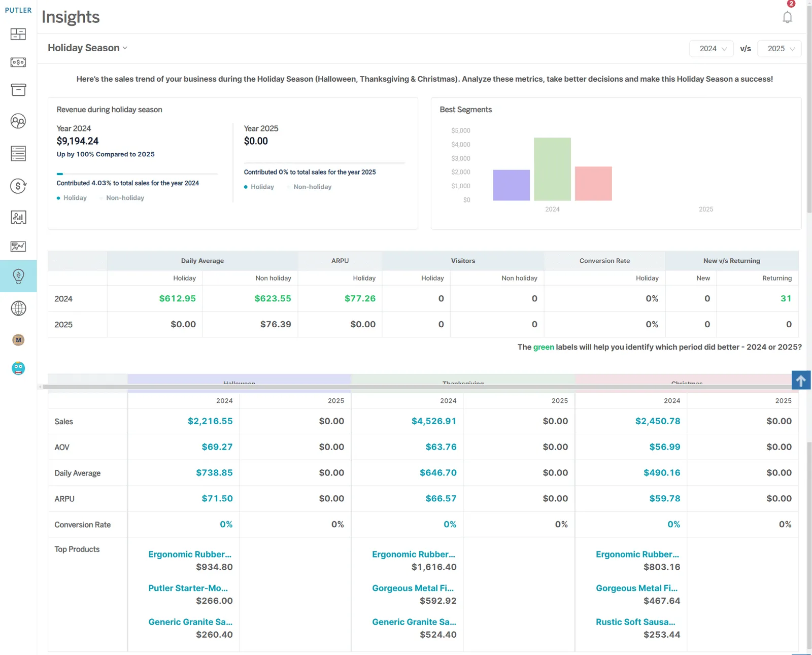This screenshot has width=812, height=655.
Task: Click the Visitors column header
Action: click(463, 261)
